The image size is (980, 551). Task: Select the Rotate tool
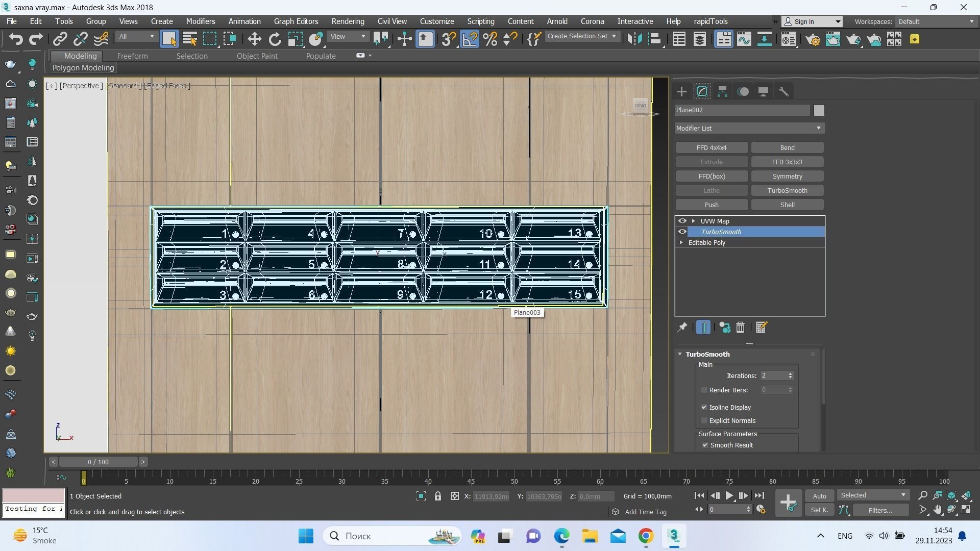(x=275, y=39)
